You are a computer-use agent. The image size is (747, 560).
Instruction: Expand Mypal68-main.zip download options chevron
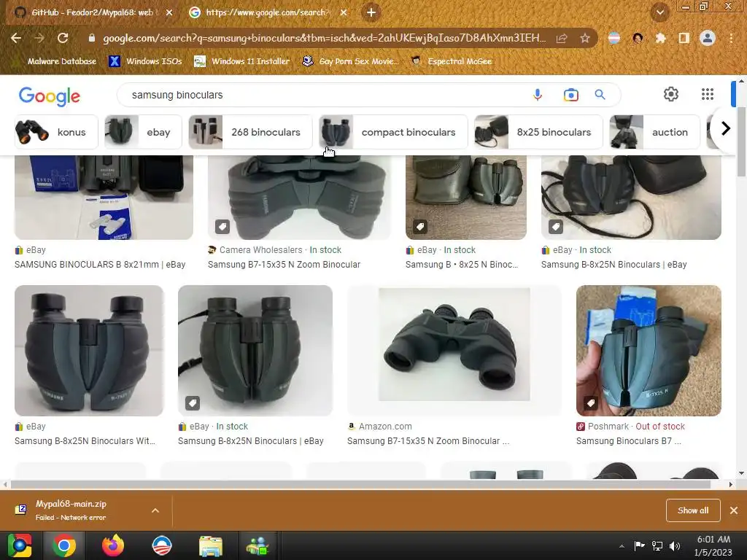pos(155,510)
